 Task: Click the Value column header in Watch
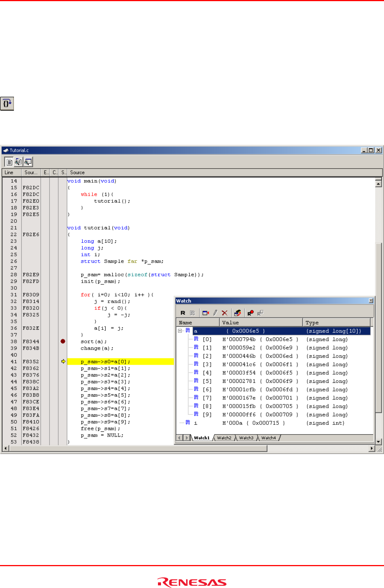point(261,323)
